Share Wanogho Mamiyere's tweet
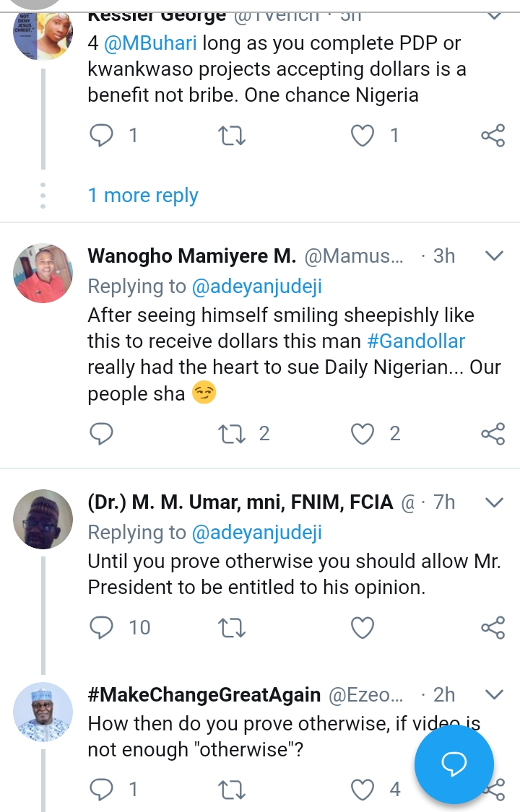The height and width of the screenshot is (812, 520). pos(493,433)
